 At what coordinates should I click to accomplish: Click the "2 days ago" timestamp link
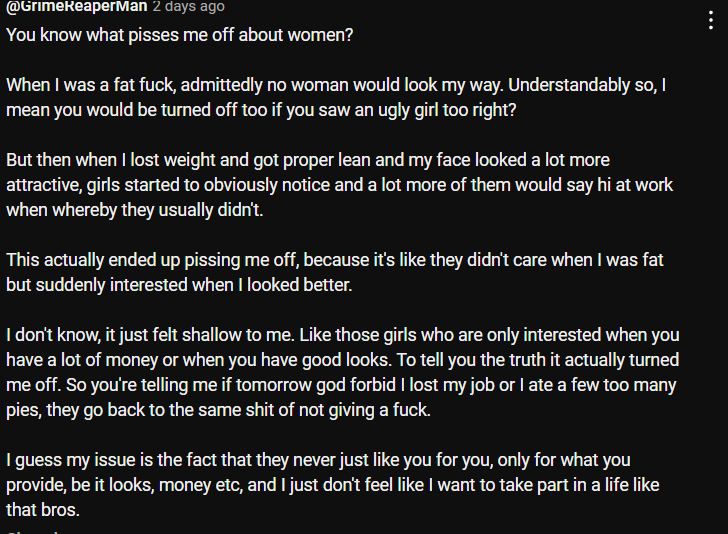pyautogui.click(x=188, y=7)
